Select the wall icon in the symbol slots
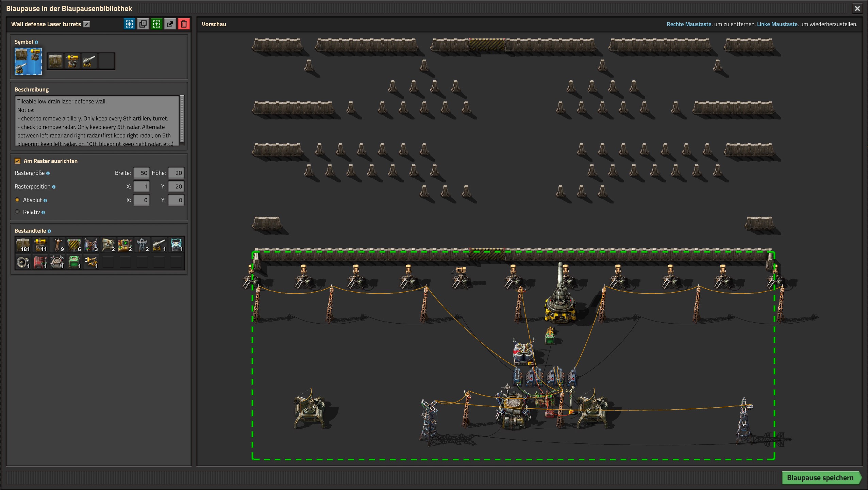 click(x=55, y=61)
